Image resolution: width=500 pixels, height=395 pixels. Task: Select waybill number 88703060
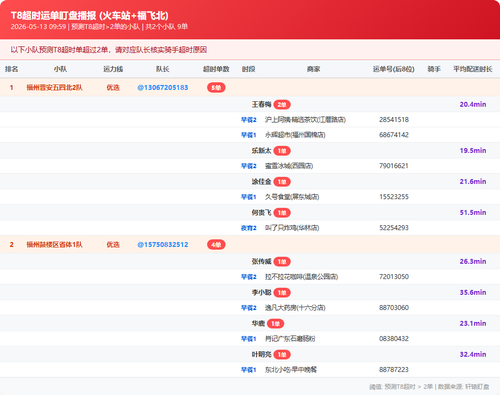[394, 308]
